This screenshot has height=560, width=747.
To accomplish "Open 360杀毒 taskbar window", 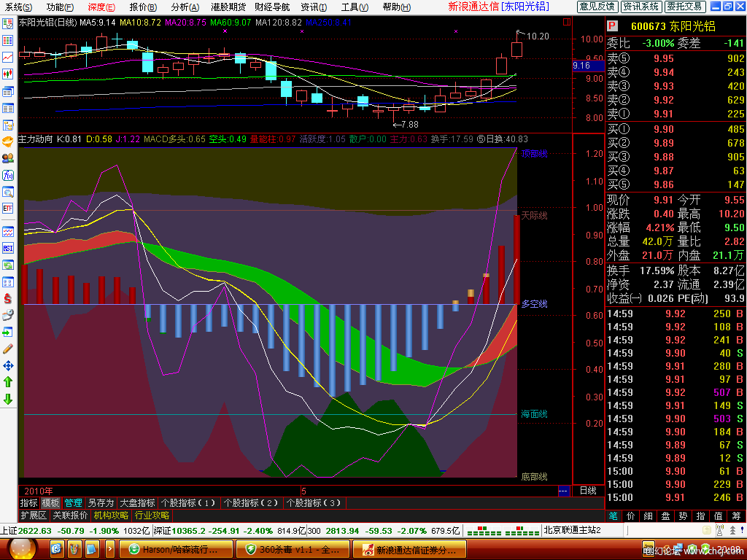I will [x=293, y=550].
